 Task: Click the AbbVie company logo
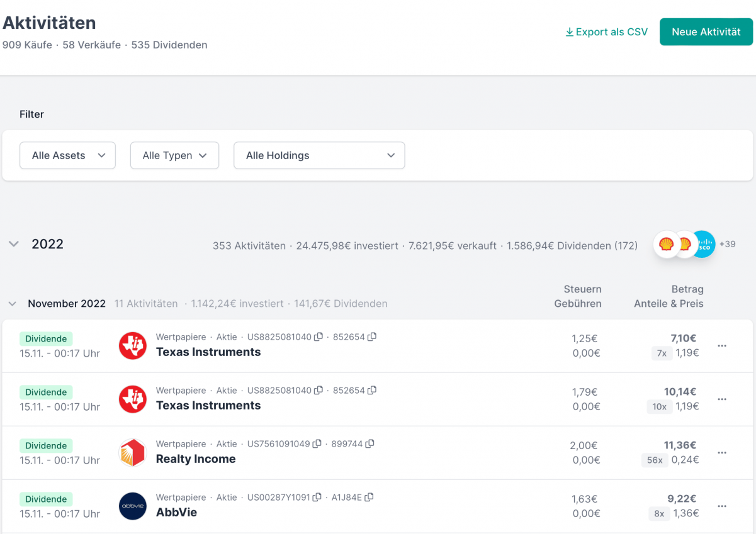point(132,506)
